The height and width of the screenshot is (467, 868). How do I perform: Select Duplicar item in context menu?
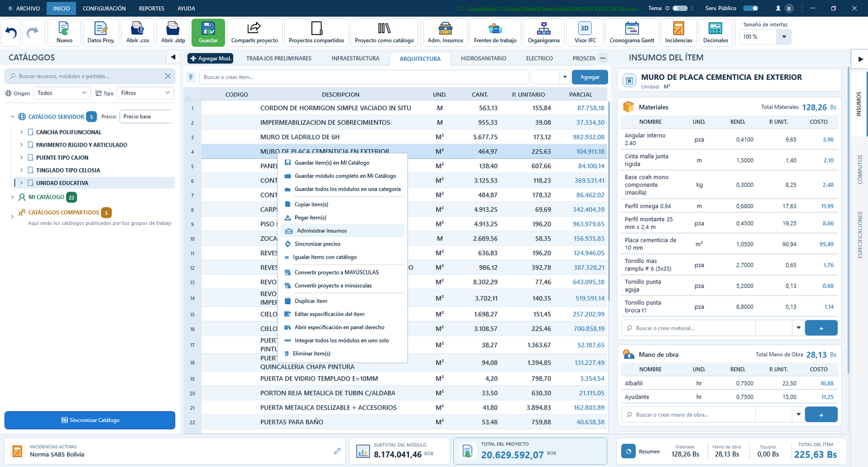tap(343, 301)
